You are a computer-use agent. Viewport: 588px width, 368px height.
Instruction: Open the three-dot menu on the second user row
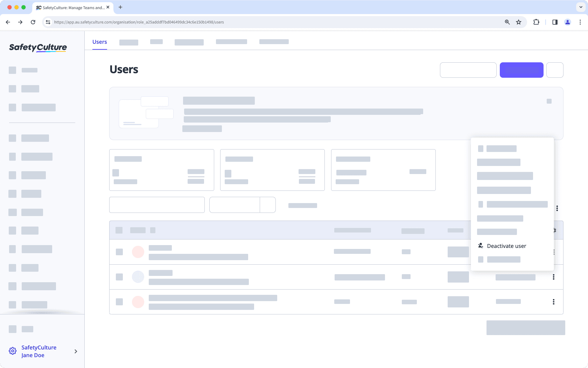point(553,277)
